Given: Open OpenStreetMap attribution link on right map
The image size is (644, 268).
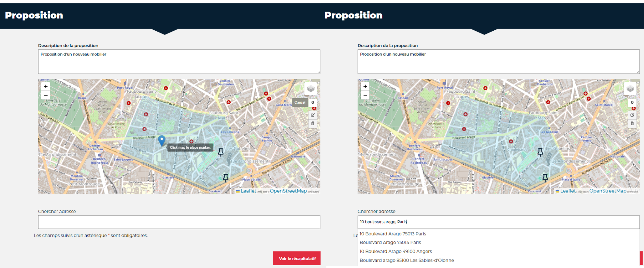Looking at the screenshot, I should 607,191.
